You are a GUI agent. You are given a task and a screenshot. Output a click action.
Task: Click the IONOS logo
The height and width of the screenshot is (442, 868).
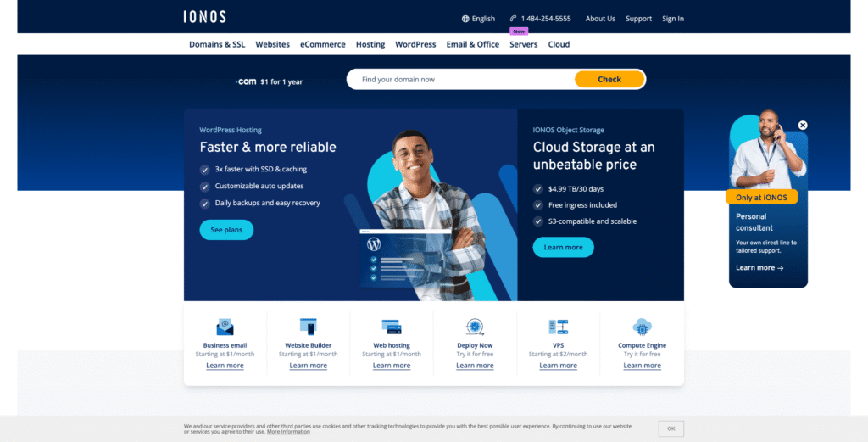[204, 16]
